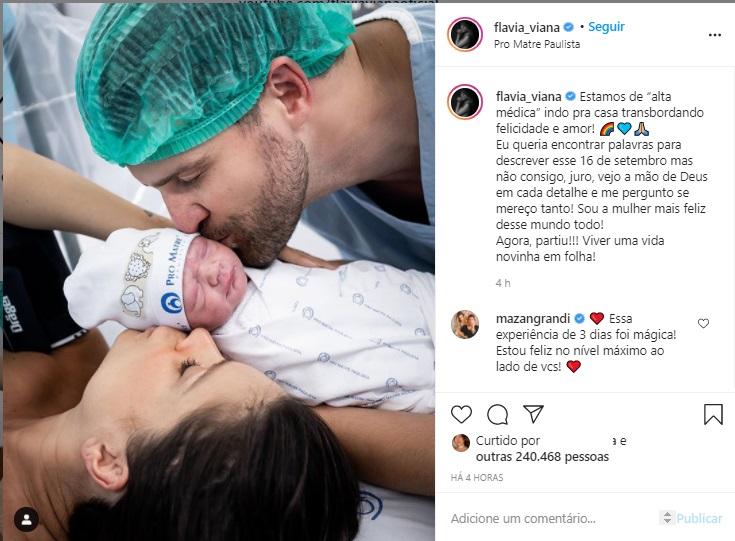Like mazangrandi's comment with small heart
The height and width of the screenshot is (541, 735).
703,323
